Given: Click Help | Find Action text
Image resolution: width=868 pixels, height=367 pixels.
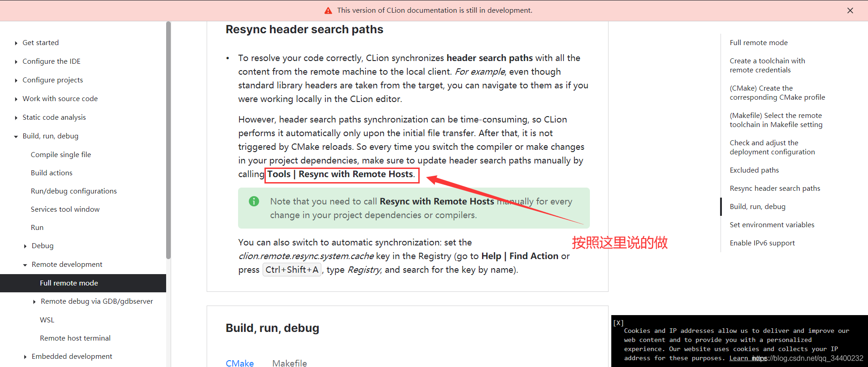Looking at the screenshot, I should (x=520, y=256).
